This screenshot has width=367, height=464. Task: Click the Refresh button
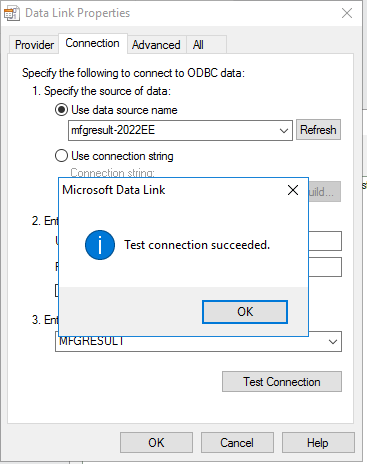coord(318,130)
